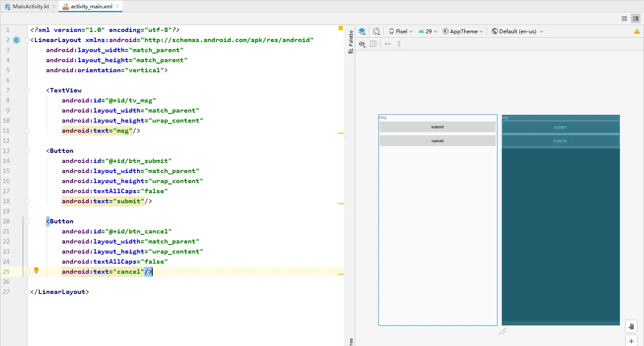The image size is (644, 346).
Task: Click the orientation rotate icon for preview
Action: point(376,31)
